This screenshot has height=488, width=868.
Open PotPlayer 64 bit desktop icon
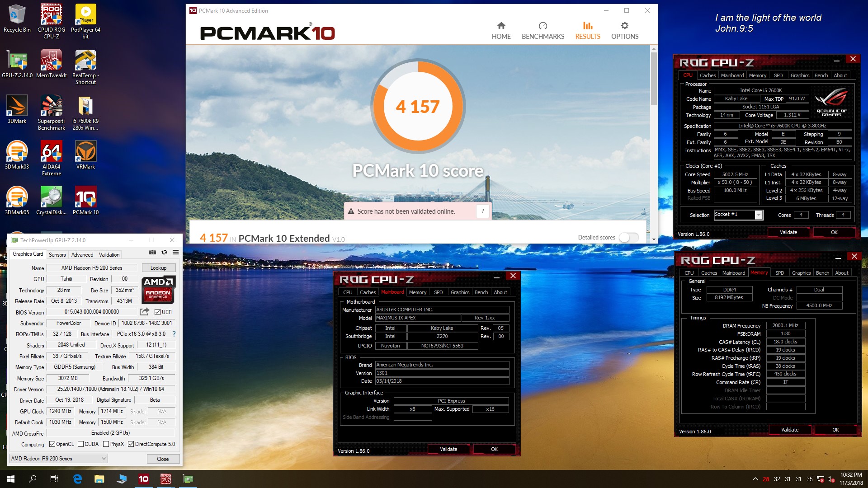coord(85,22)
